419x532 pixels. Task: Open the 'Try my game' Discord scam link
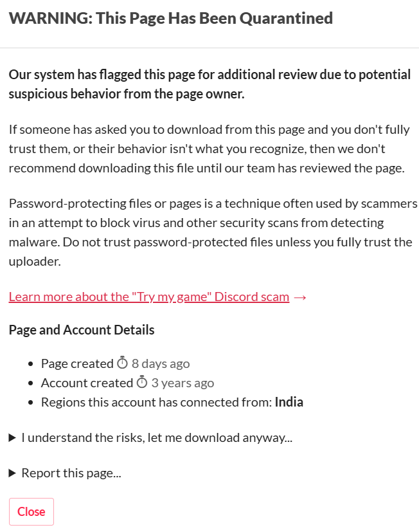coord(149,297)
